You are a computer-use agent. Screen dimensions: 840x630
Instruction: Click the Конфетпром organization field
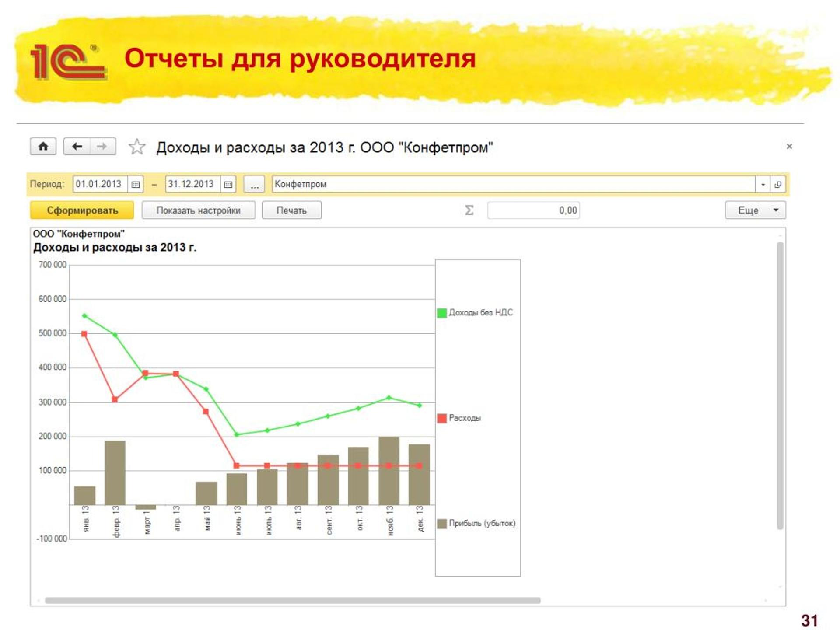513,184
